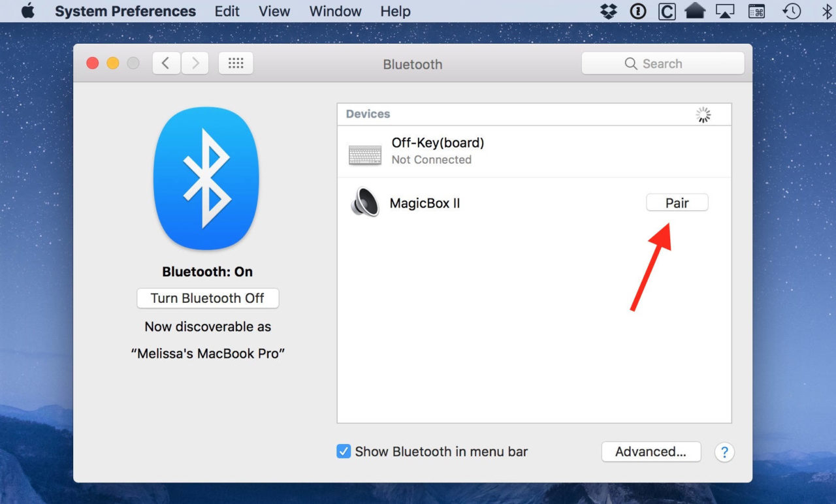Image resolution: width=836 pixels, height=504 pixels.
Task: Open Advanced Bluetooth settings
Action: pos(651,451)
